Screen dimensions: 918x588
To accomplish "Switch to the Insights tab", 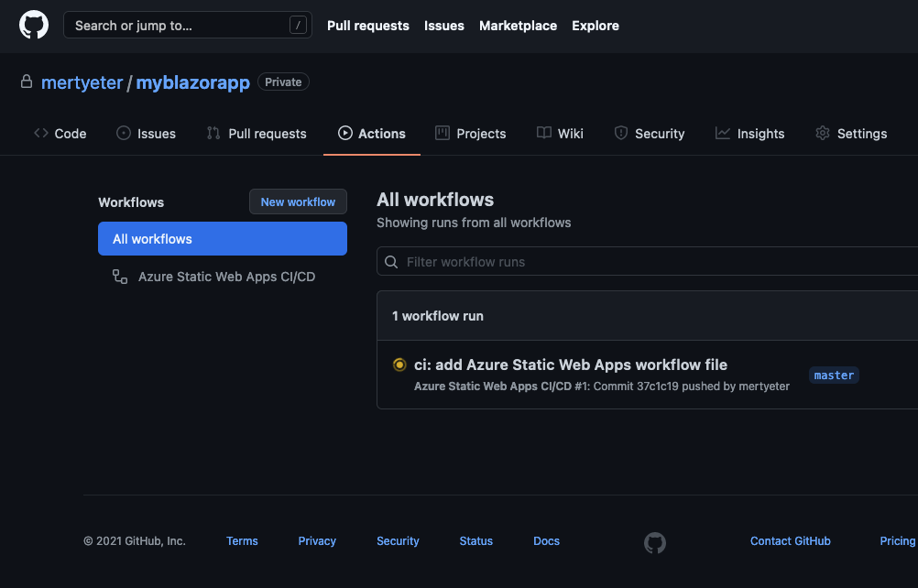I will point(749,134).
